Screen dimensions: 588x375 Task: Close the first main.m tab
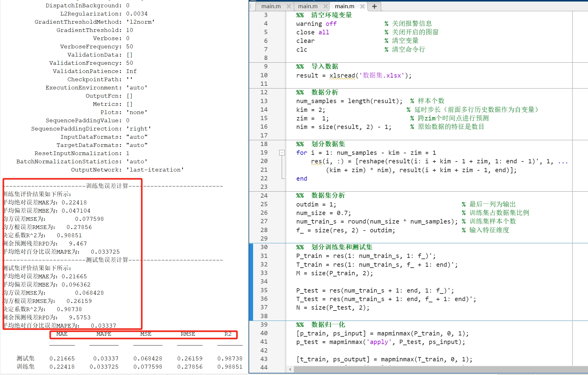289,6
